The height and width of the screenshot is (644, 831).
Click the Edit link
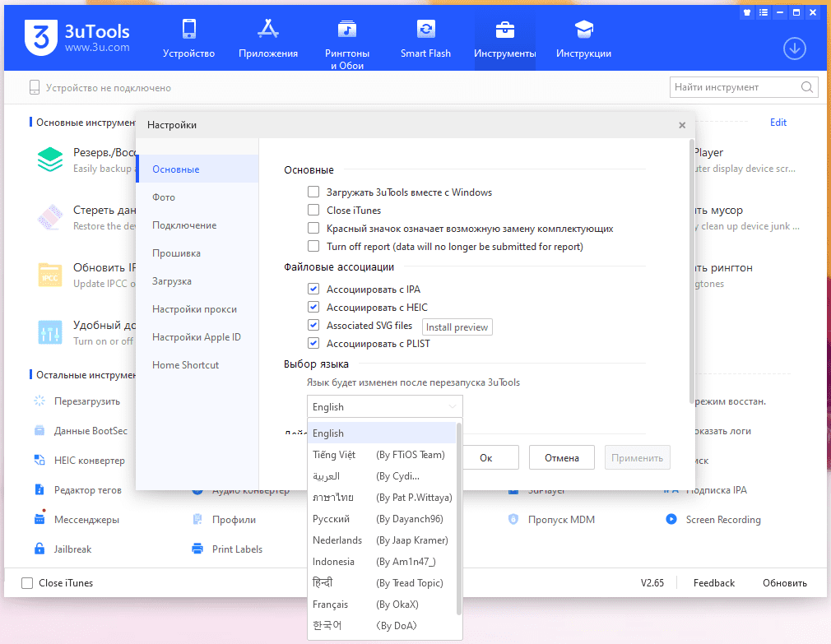coord(778,123)
